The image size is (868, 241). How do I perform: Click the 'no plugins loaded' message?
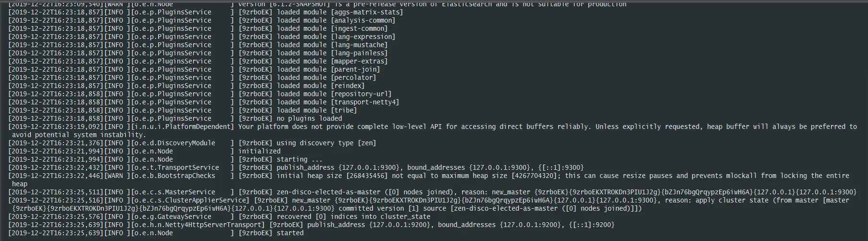pos(309,119)
